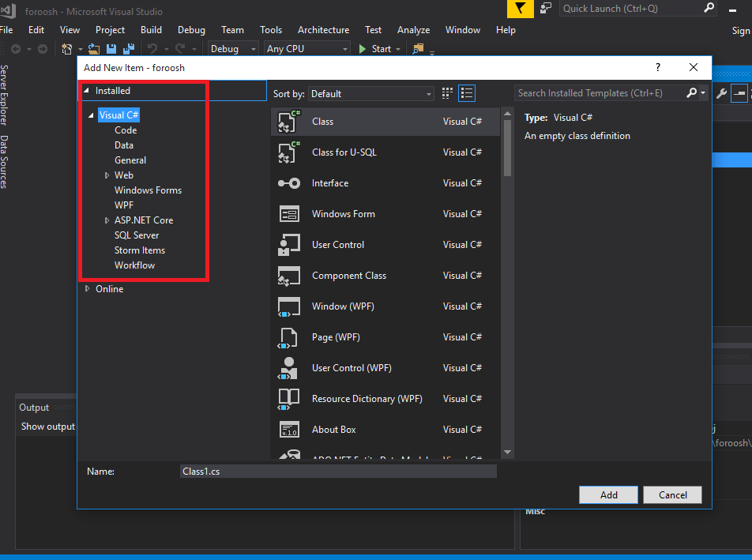Choose the User Control (WPF) template icon
This screenshot has height=560, width=752.
tap(288, 368)
